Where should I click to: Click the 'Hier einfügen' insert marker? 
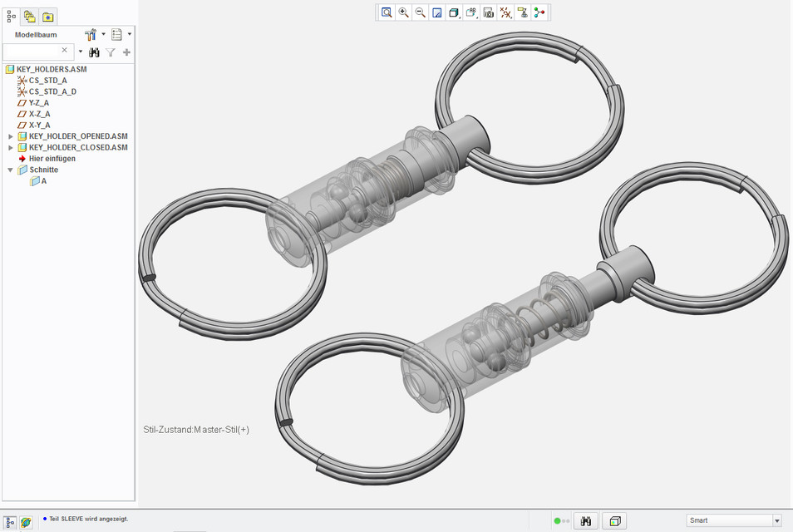pyautogui.click(x=52, y=158)
